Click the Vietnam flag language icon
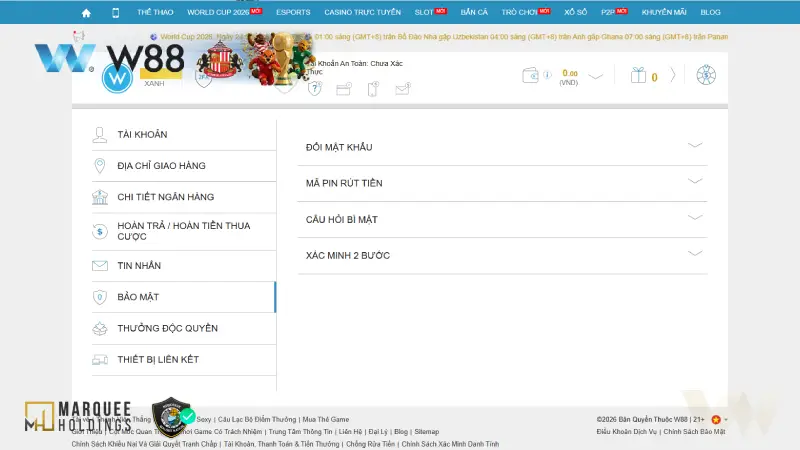The image size is (800, 450). tap(716, 420)
